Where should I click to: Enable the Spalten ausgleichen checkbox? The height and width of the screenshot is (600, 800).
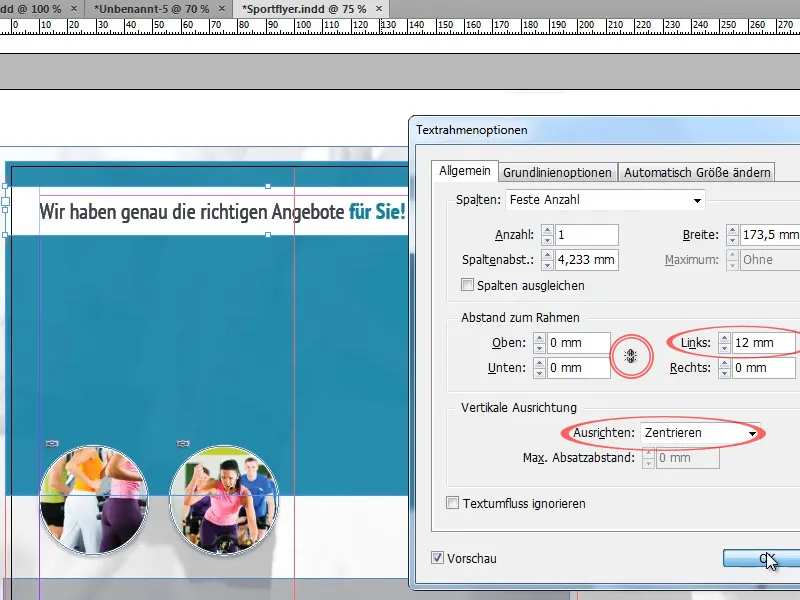(x=467, y=285)
